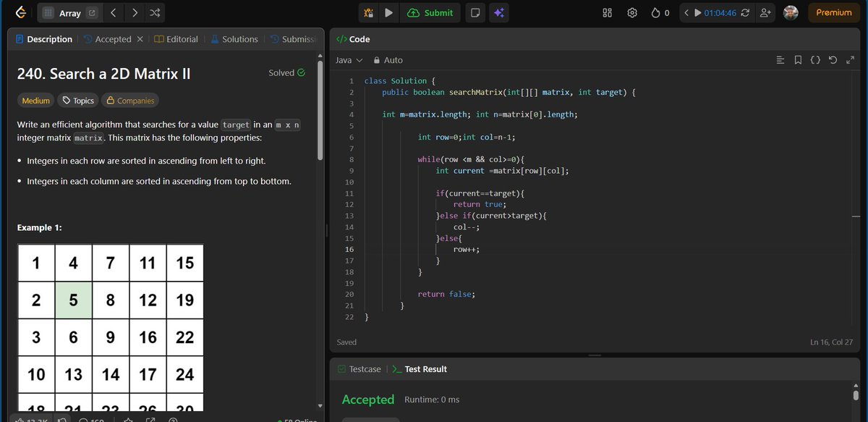Collapse the timer with the left chevron
This screenshot has height=422, width=868.
(x=686, y=13)
